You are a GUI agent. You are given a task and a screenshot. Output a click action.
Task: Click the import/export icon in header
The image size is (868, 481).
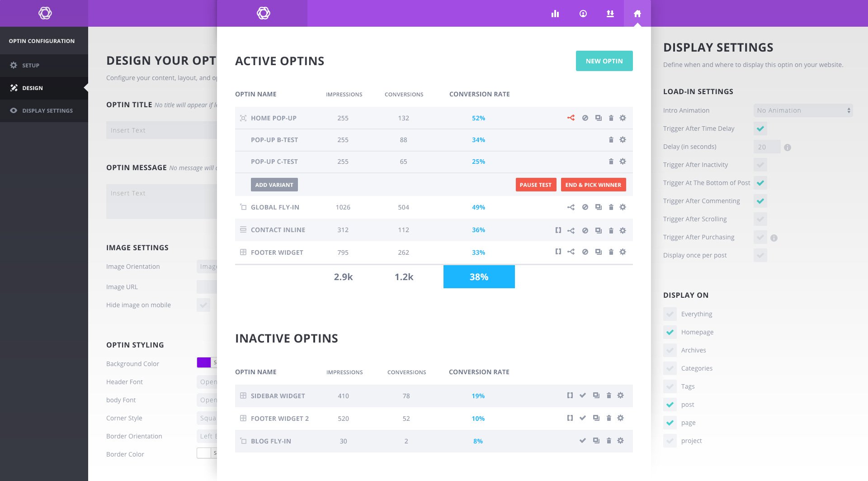click(610, 14)
